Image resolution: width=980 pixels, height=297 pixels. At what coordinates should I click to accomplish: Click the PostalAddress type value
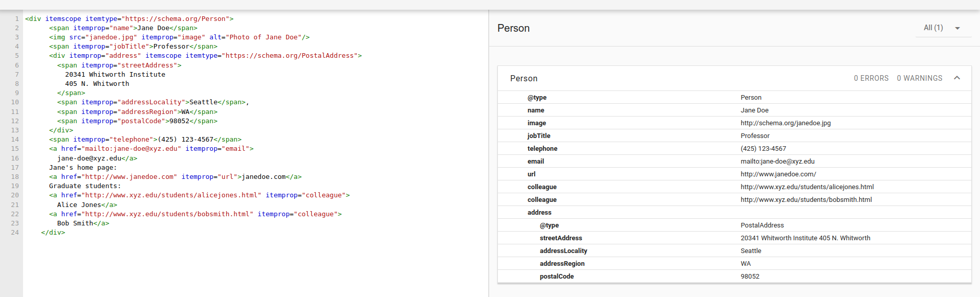[x=762, y=225]
